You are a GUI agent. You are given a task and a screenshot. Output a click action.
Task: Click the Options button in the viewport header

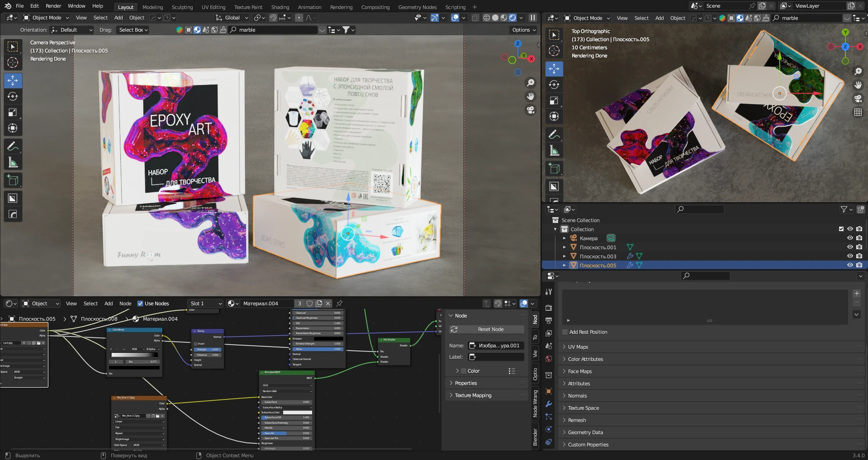pos(522,29)
